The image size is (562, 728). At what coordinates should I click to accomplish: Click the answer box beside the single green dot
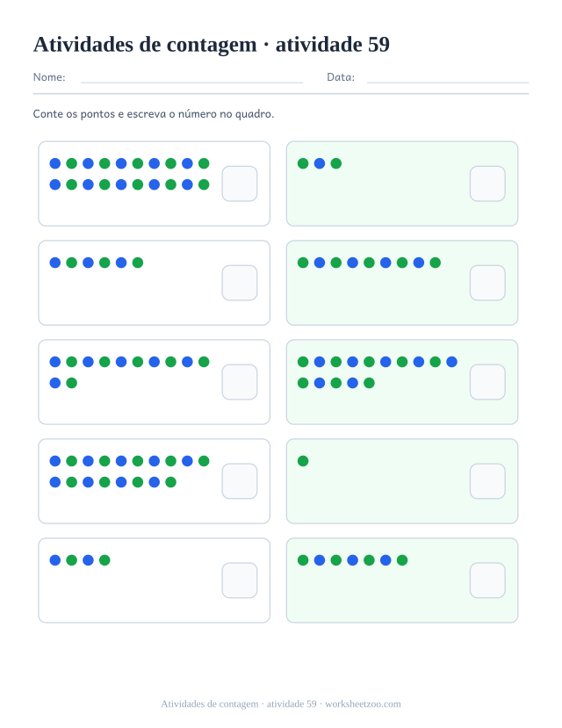coord(487,481)
